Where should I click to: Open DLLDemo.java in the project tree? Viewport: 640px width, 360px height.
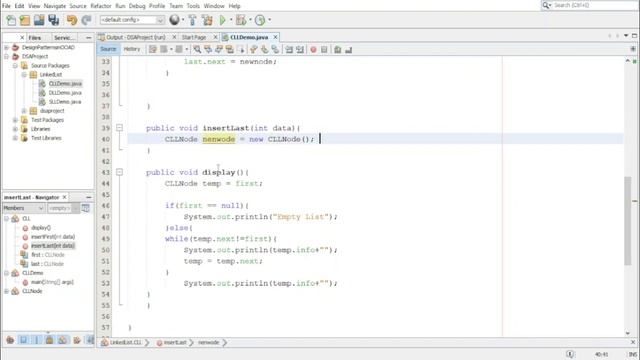pos(65,93)
